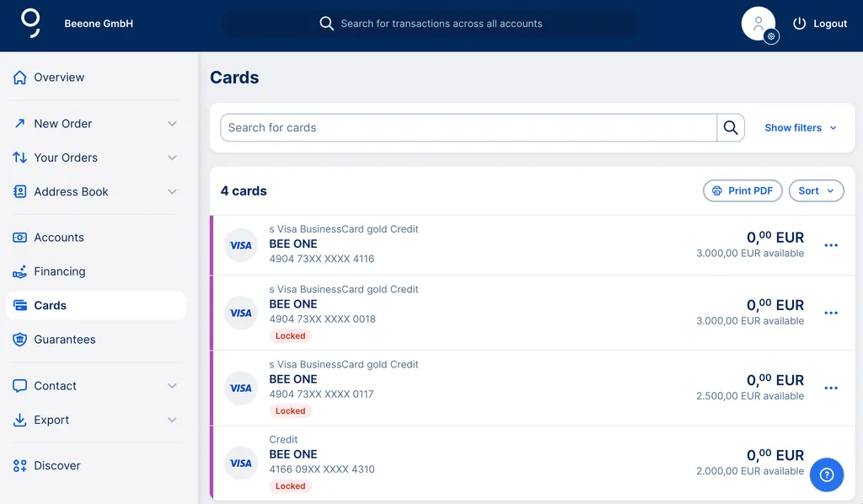Image resolution: width=863 pixels, height=504 pixels.
Task: Open three-dot menu for card ending 0018
Action: [831, 313]
